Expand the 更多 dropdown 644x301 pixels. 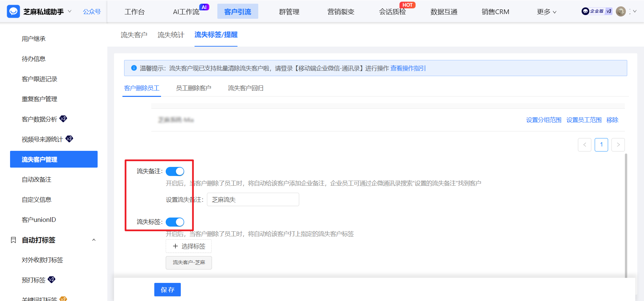click(x=547, y=12)
